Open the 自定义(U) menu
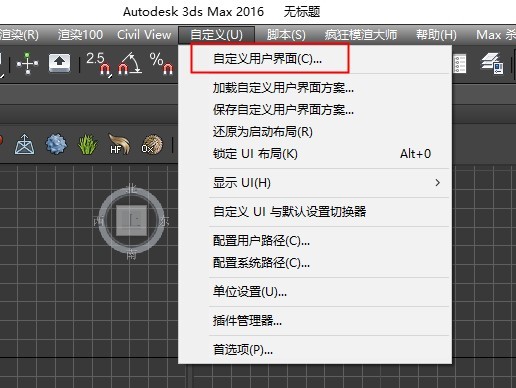The height and width of the screenshot is (388, 516). click(216, 35)
